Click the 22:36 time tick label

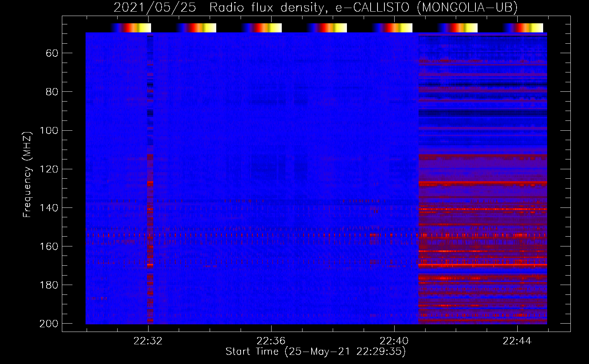[271, 341]
